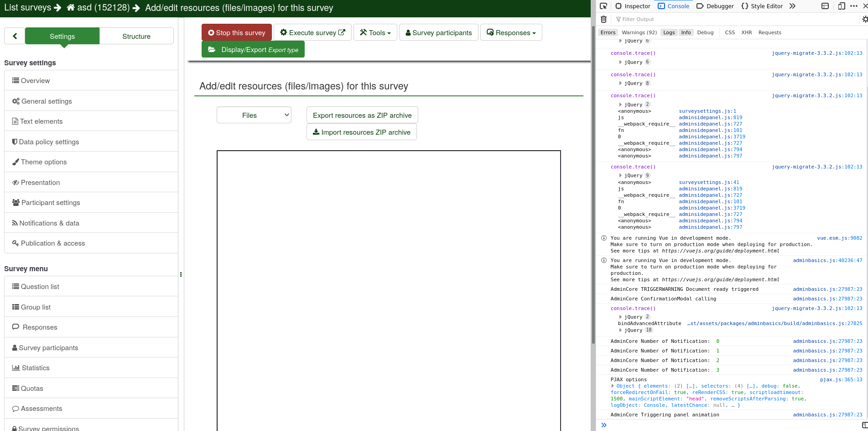Clear the console with trash icon
Viewport: 868px width, 431px height.
(603, 19)
